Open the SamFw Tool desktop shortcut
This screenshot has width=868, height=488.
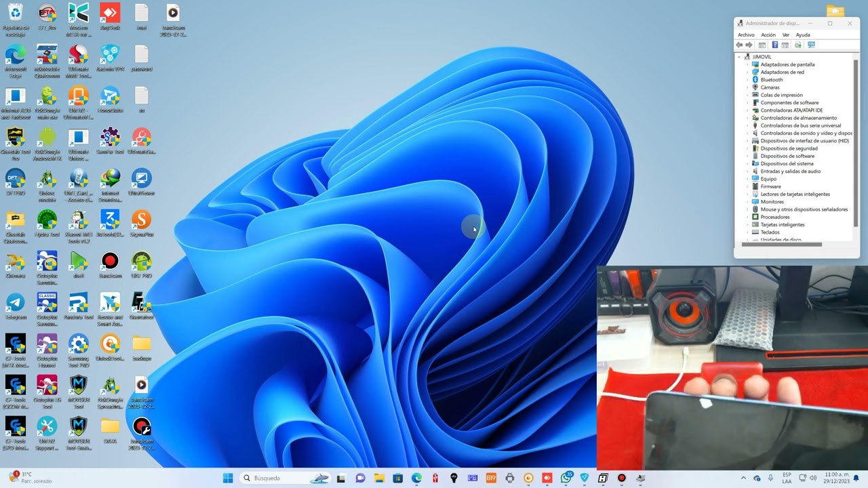(110, 141)
